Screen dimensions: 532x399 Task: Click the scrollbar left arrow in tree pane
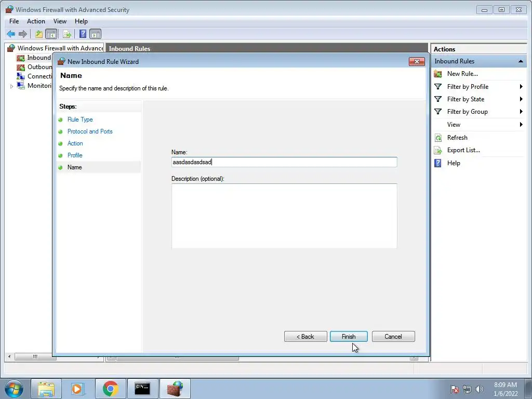coord(9,356)
